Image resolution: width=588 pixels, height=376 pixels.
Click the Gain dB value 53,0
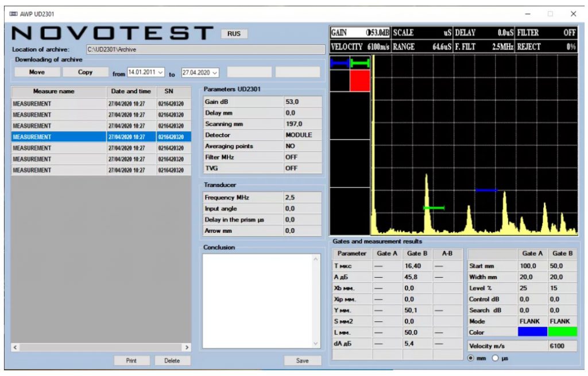pos(303,102)
